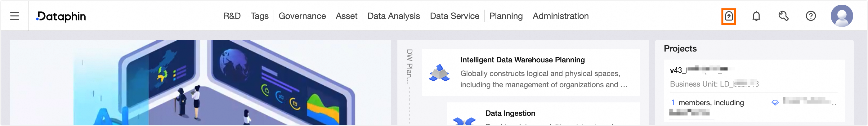Navigate to Data Service

click(454, 16)
